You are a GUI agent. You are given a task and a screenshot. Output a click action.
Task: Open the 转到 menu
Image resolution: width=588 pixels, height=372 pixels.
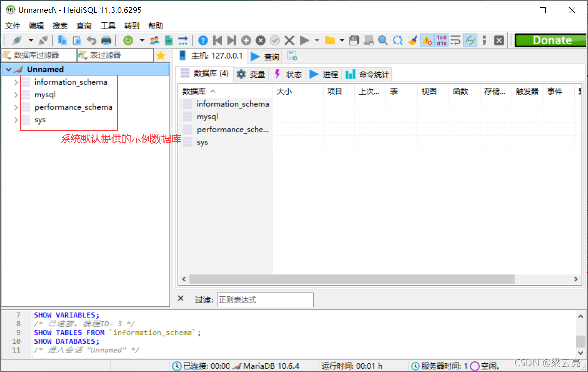point(132,26)
